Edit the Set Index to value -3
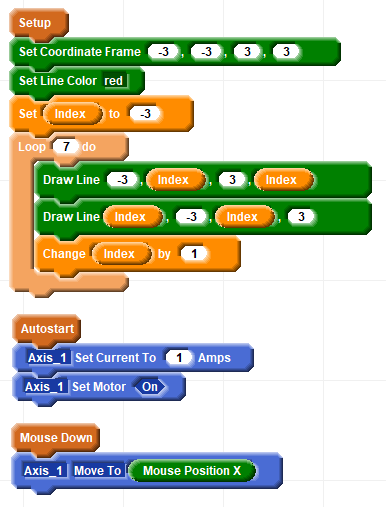The height and width of the screenshot is (507, 386). tap(145, 114)
